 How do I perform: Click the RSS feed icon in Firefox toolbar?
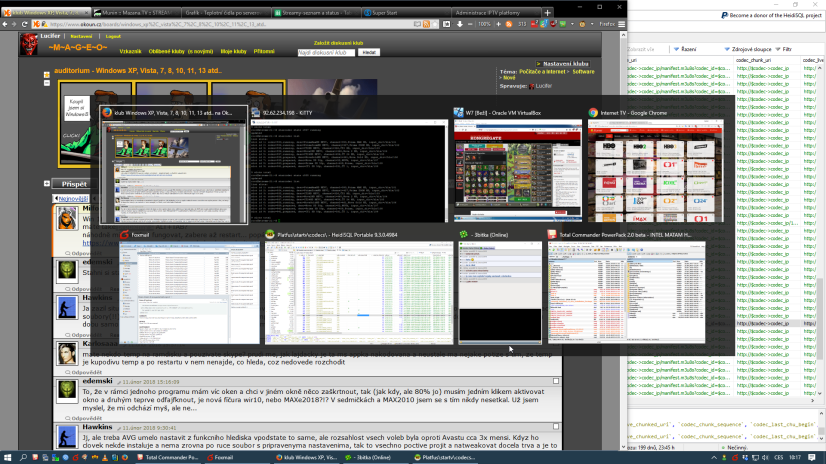509,24
